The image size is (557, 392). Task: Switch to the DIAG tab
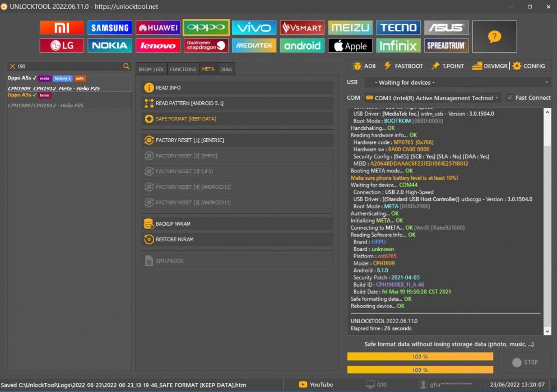(x=226, y=69)
